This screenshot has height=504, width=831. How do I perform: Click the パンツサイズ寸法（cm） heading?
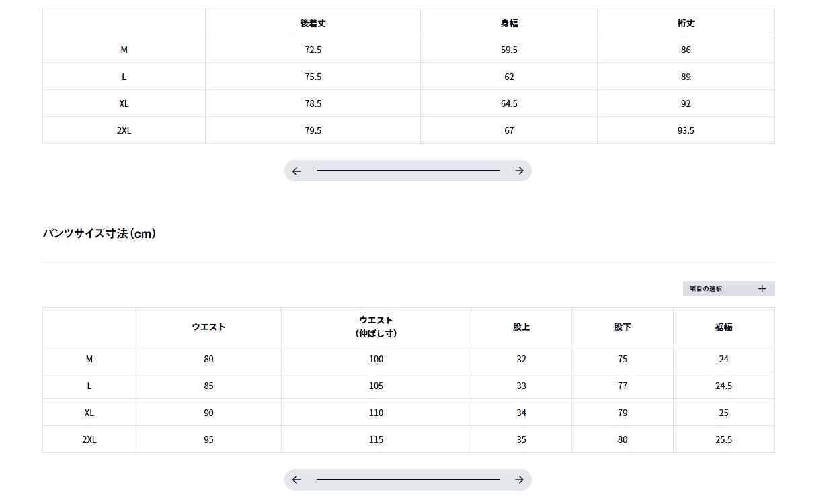click(x=100, y=234)
